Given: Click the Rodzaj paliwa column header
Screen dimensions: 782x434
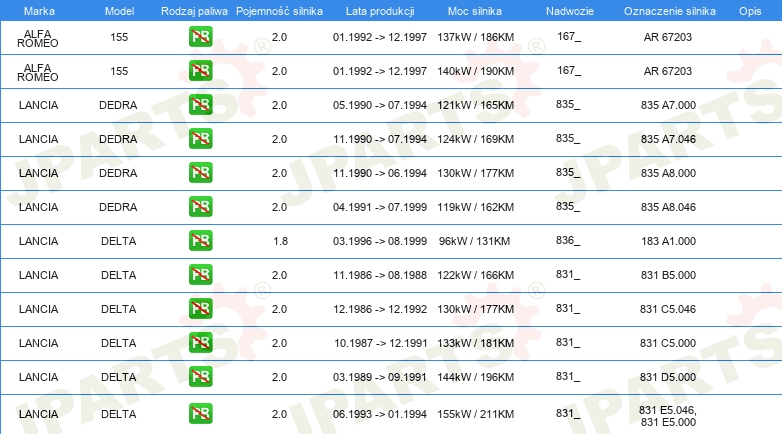Looking at the screenshot, I should point(194,11).
